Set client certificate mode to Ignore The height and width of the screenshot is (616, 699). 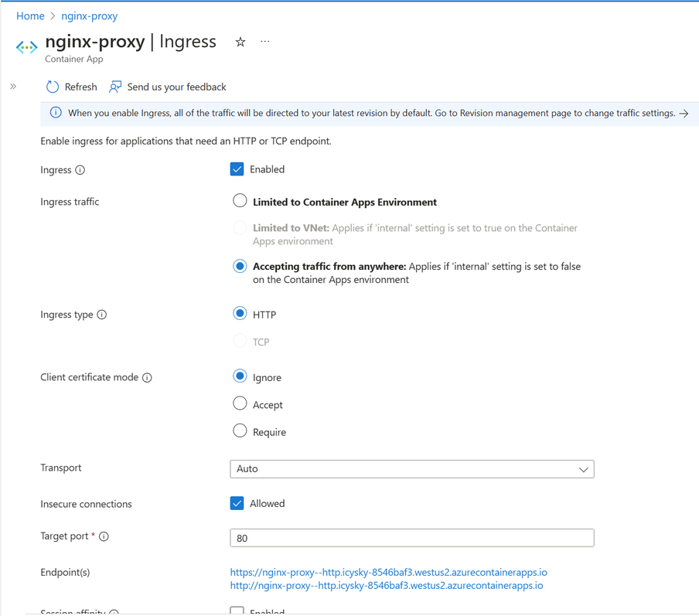(240, 376)
